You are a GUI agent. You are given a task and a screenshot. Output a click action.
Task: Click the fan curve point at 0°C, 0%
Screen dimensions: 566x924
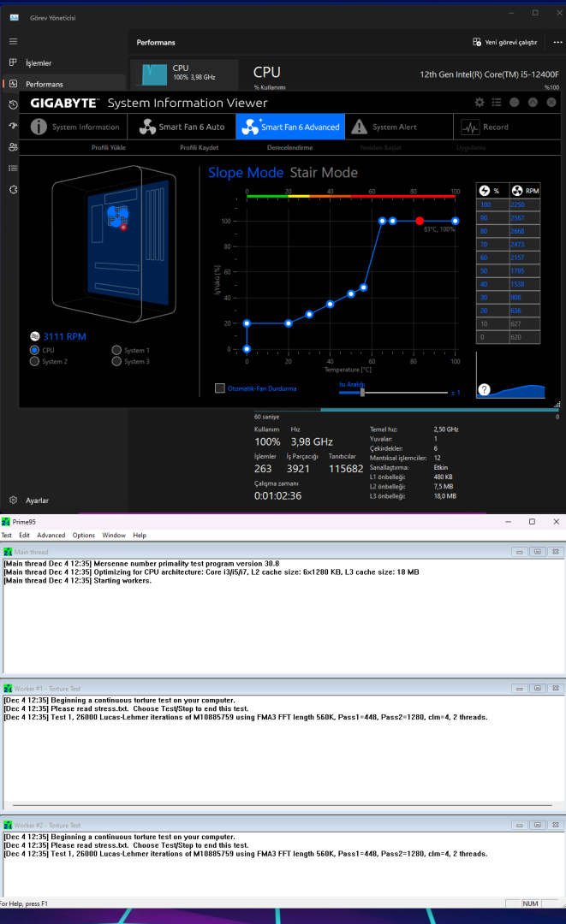(247, 349)
